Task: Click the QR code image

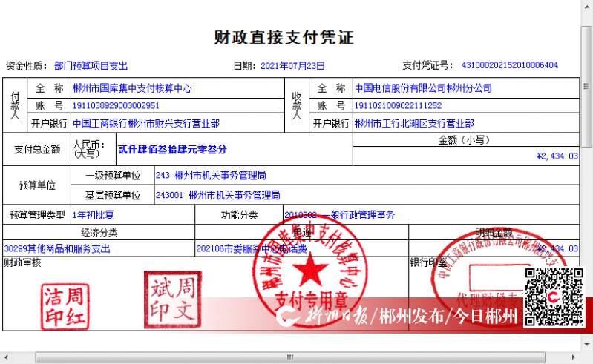Action: pos(554,297)
